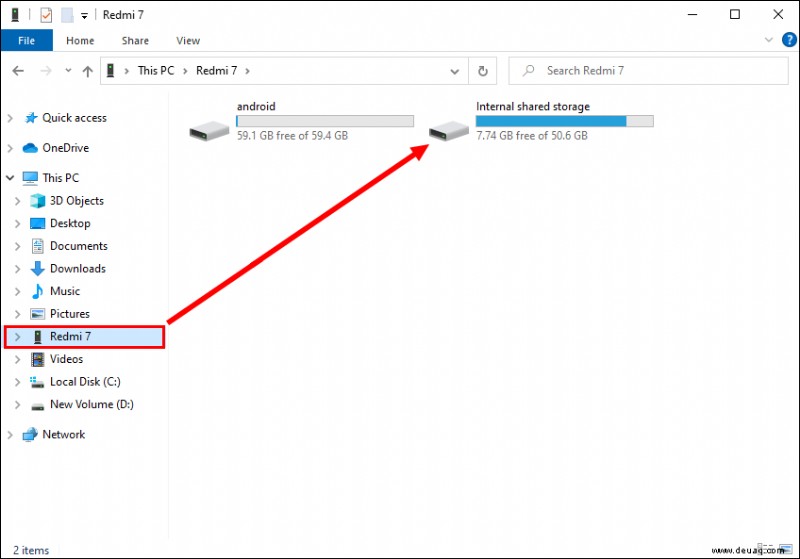Open the File menu
Screen dimensions: 800x559
pos(27,40)
